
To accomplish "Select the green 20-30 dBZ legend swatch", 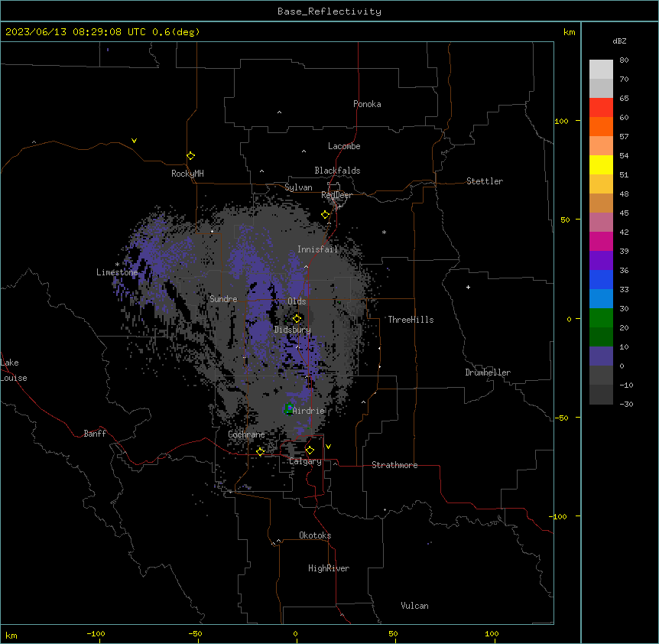I will point(601,318).
